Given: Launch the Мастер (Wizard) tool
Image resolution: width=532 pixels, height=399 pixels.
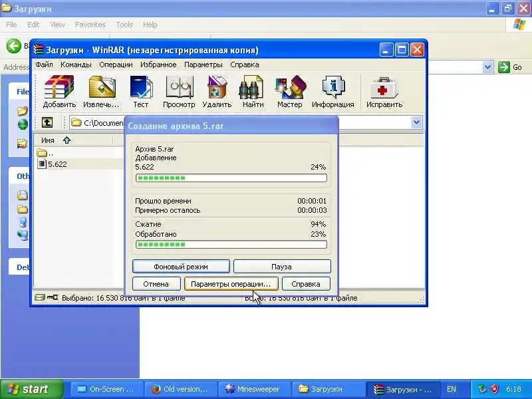Looking at the screenshot, I should click(290, 92).
